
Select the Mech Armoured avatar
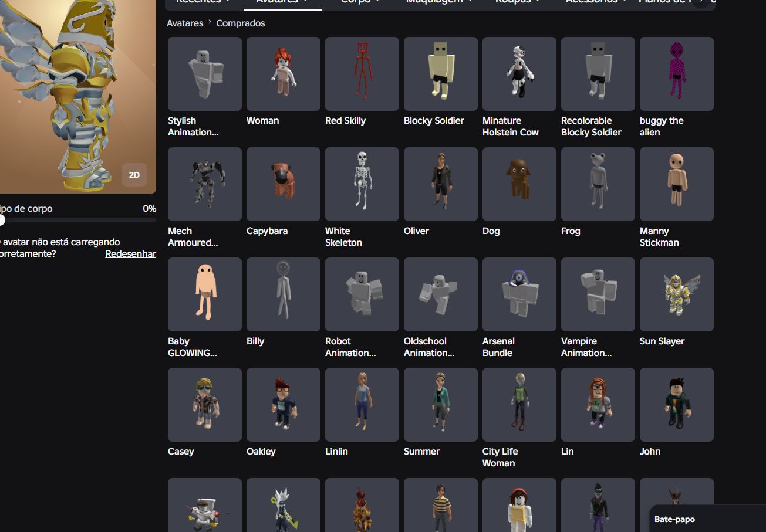click(x=205, y=184)
